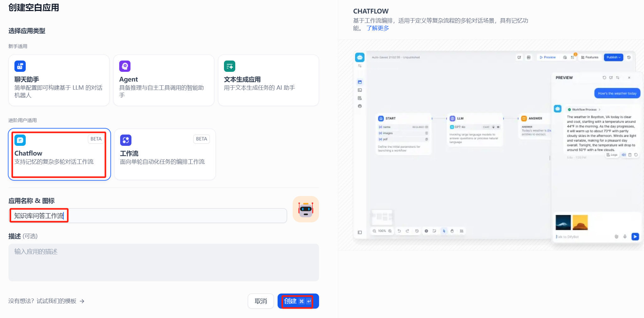This screenshot has height=318, width=644.
Task: Choose the 工作流 app type card
Action: 165,154
